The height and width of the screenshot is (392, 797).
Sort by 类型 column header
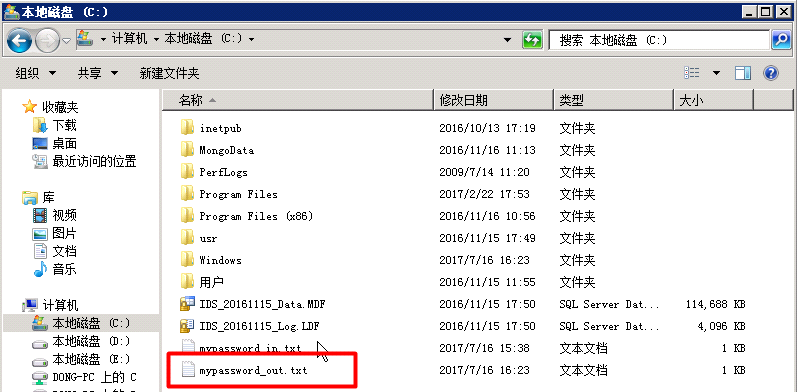[x=614, y=100]
